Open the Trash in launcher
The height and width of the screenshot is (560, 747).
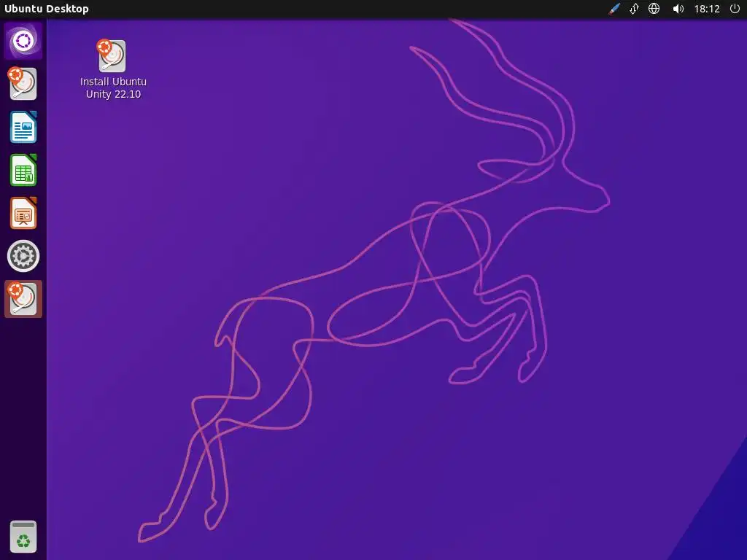pyautogui.click(x=23, y=537)
